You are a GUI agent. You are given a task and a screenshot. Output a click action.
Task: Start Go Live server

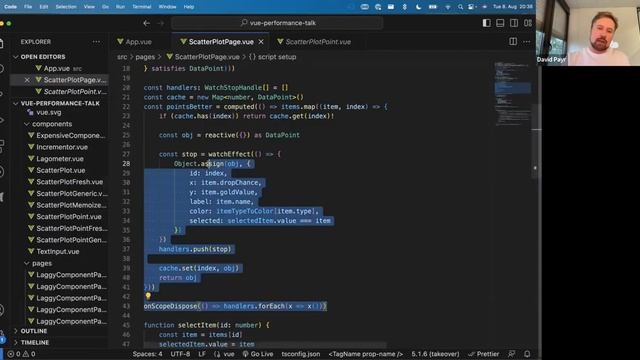point(258,354)
